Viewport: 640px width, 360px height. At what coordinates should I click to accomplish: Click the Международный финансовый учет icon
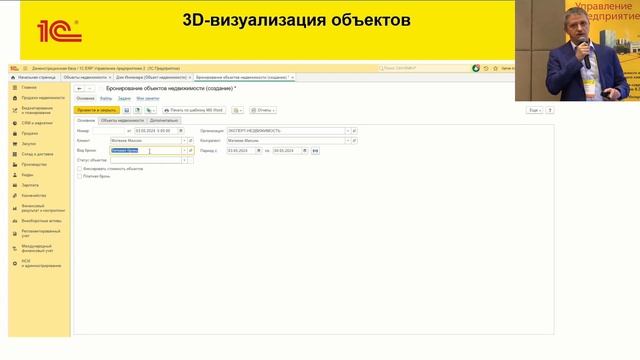point(15,249)
